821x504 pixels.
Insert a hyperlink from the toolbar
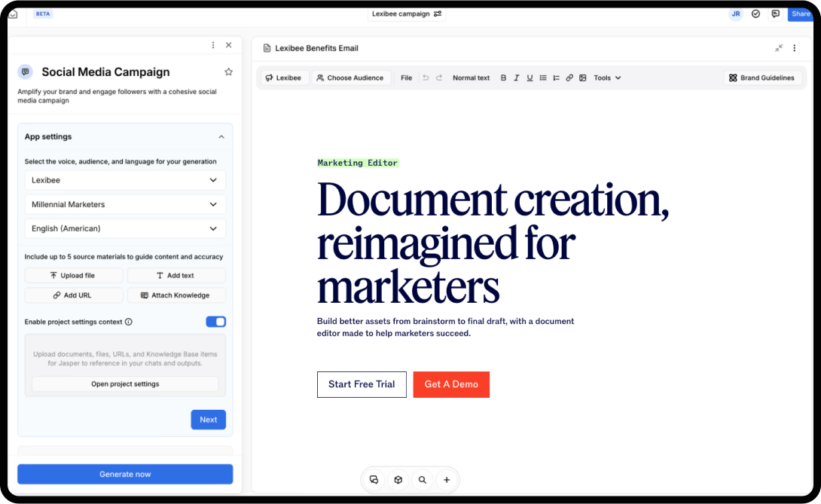(x=569, y=78)
